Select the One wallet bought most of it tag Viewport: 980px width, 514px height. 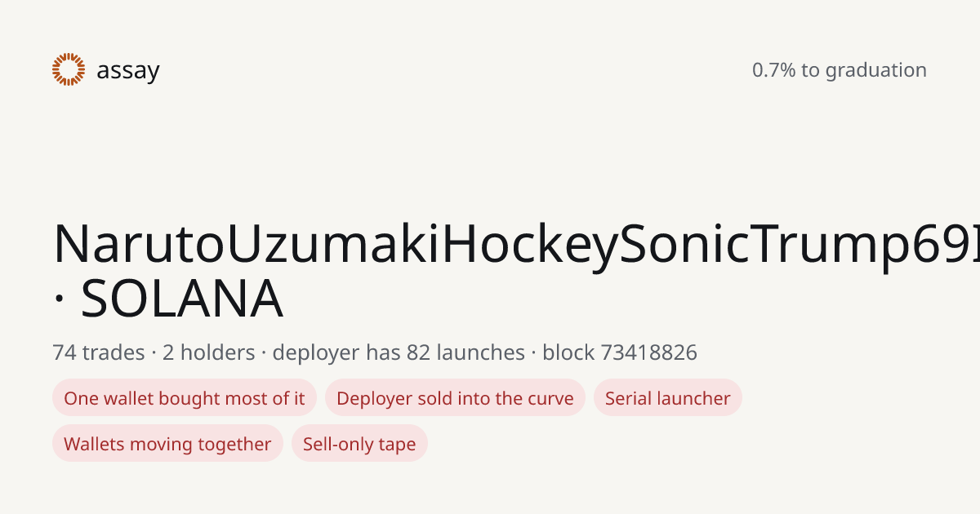click(185, 398)
